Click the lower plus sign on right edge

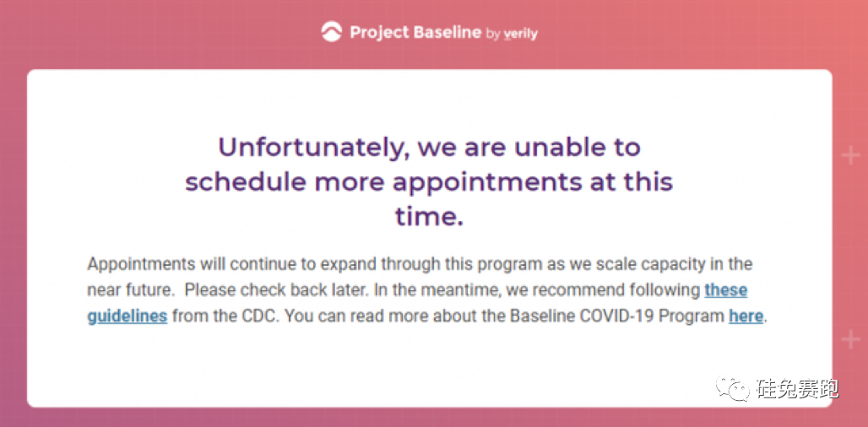pos(849,340)
